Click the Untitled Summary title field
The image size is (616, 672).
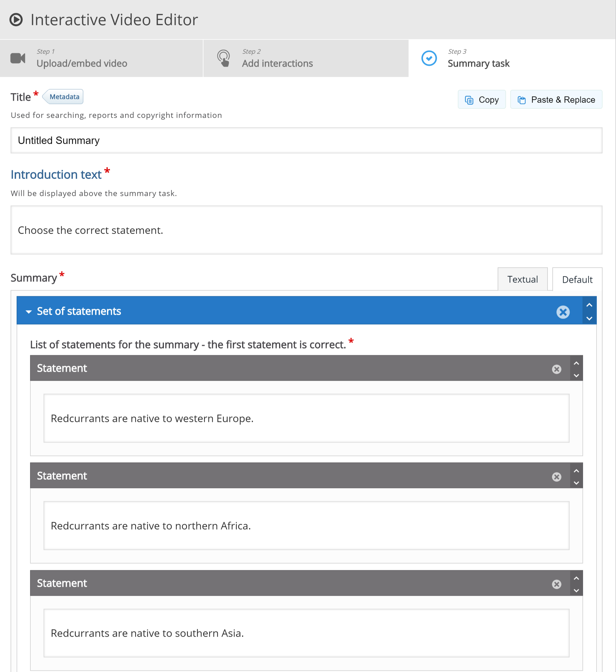tap(307, 140)
